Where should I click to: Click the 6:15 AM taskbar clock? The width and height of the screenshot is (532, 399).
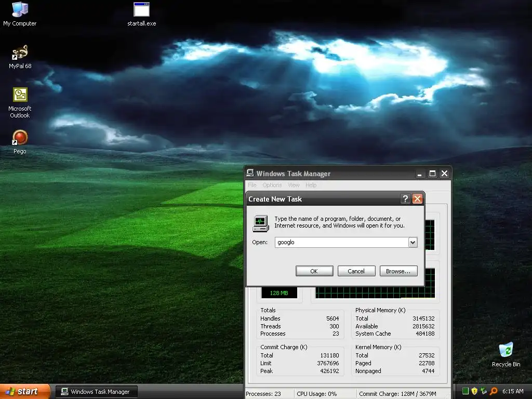pyautogui.click(x=513, y=391)
